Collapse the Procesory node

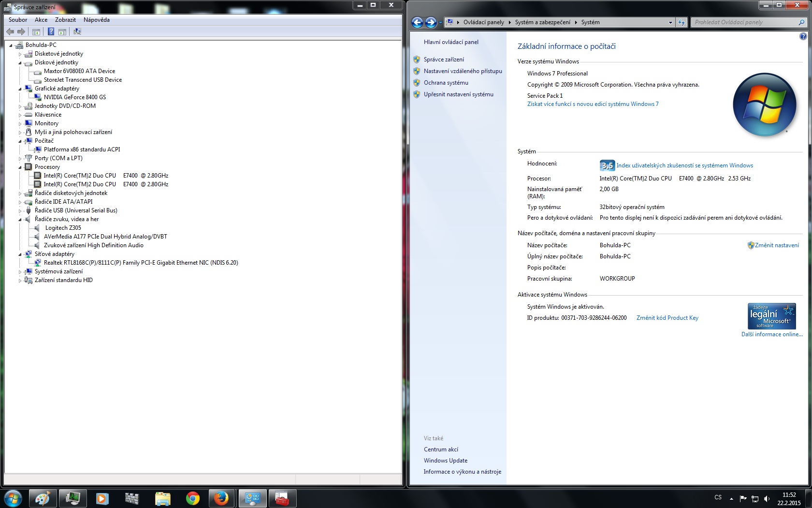(20, 167)
